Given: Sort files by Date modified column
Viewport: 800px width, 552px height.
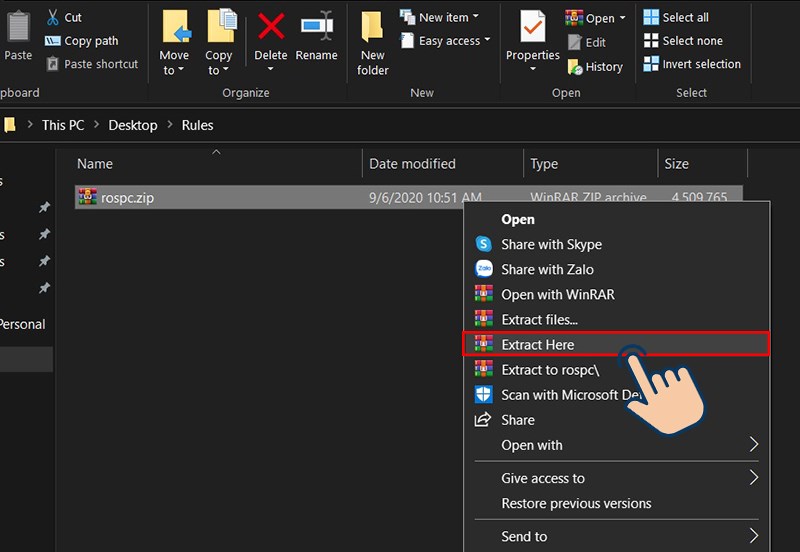Looking at the screenshot, I should click(412, 164).
